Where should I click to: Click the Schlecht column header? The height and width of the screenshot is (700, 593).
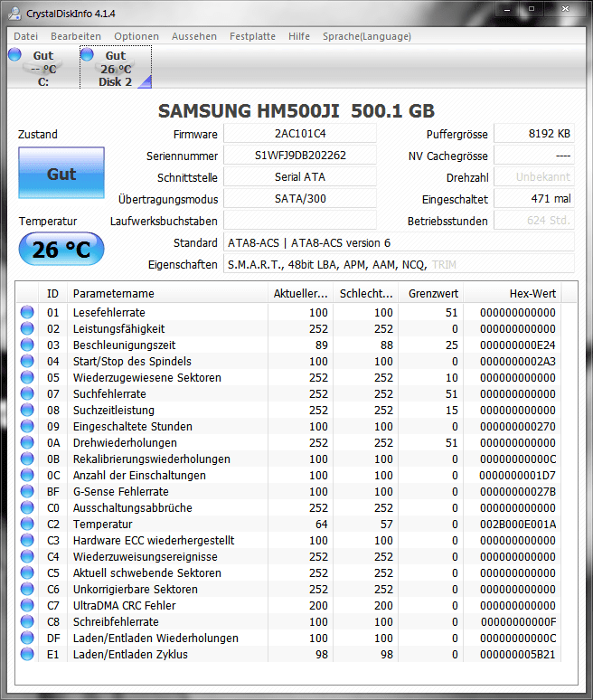366,293
